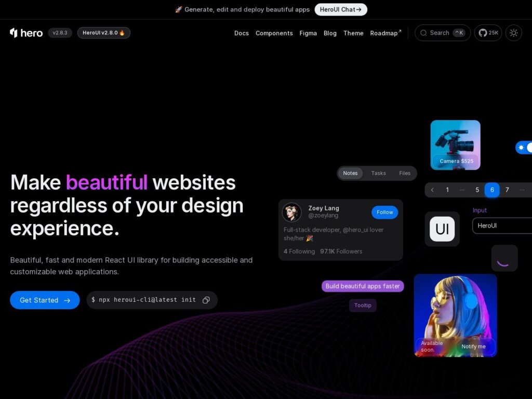Click the 'Available soon.' caption text
The width and height of the screenshot is (532, 399).
pos(432,347)
